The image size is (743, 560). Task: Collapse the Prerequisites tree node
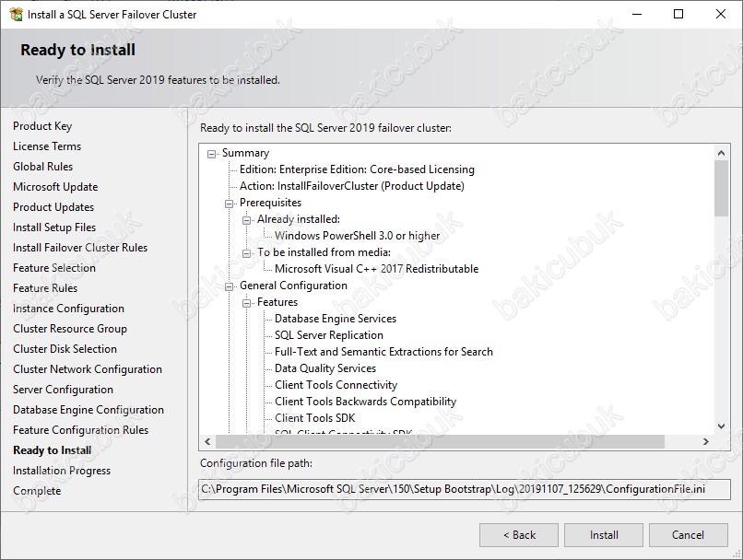(230, 203)
